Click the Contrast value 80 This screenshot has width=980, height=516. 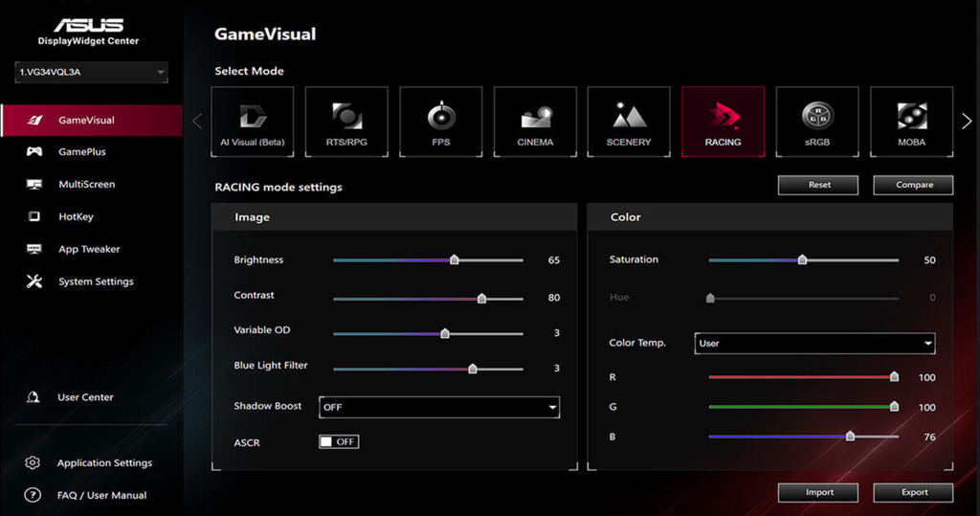[554, 298]
